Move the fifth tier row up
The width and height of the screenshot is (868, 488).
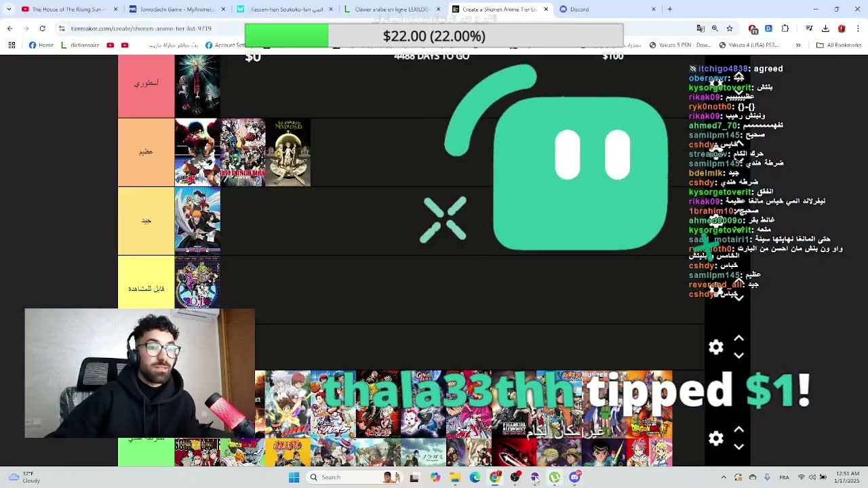tap(739, 338)
